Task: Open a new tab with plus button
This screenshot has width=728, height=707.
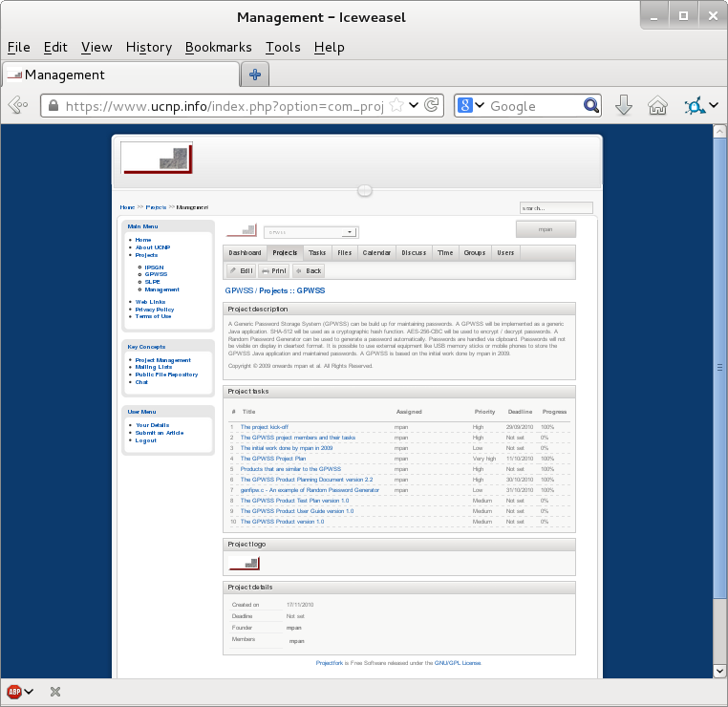Action: pyautogui.click(x=255, y=75)
